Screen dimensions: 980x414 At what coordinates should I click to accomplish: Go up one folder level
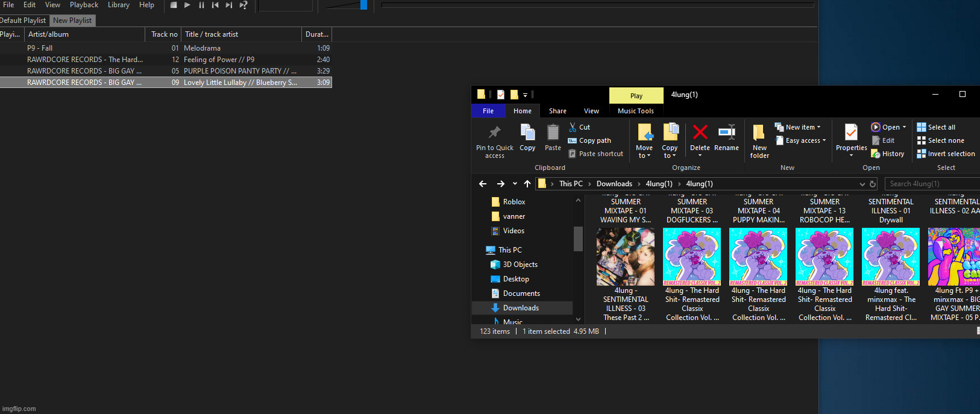pyautogui.click(x=527, y=184)
